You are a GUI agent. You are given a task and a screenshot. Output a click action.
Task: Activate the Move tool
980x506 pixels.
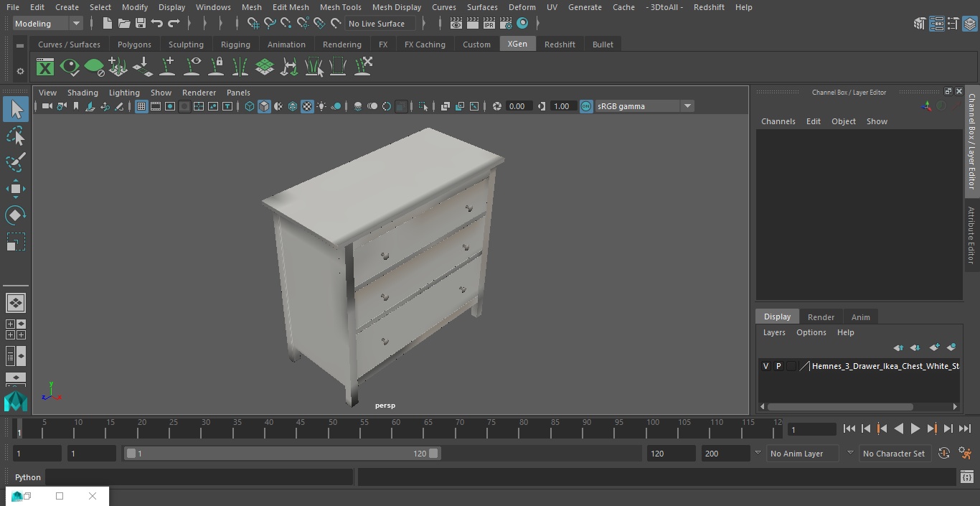[16, 189]
